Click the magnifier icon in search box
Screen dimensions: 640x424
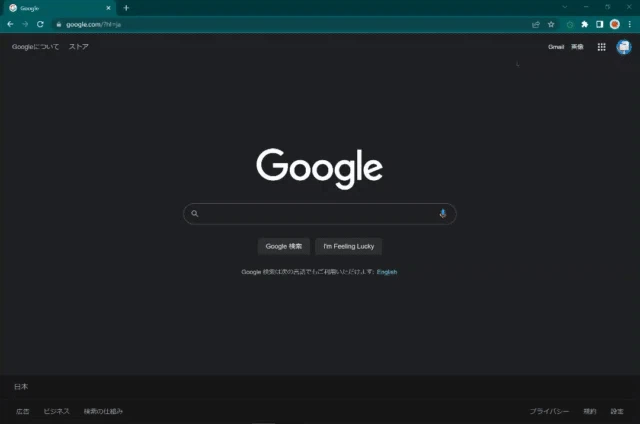(195, 213)
